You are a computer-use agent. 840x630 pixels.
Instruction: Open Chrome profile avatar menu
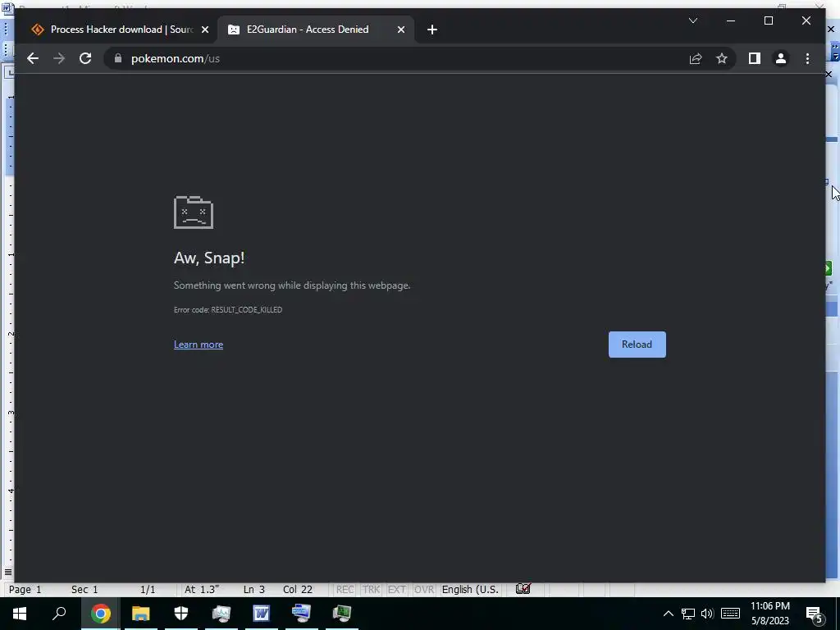(781, 58)
